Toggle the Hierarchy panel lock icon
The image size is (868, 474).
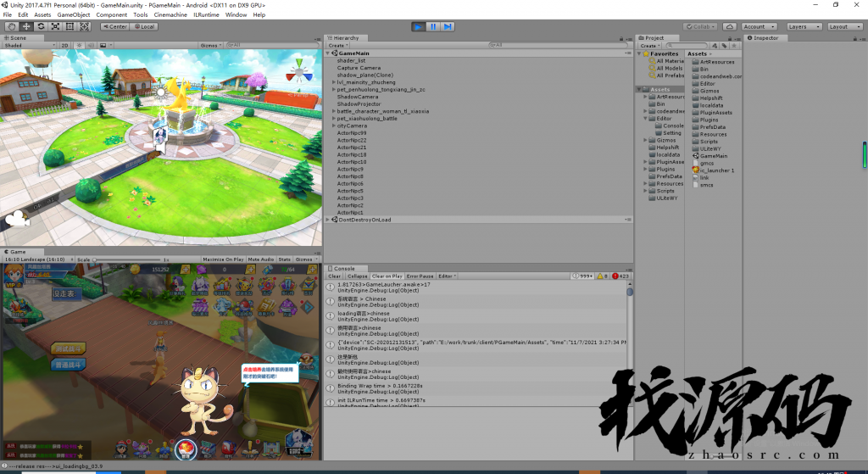click(621, 38)
